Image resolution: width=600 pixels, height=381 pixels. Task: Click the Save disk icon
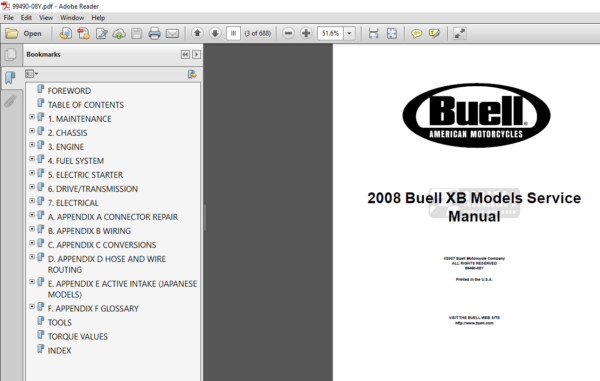137,34
